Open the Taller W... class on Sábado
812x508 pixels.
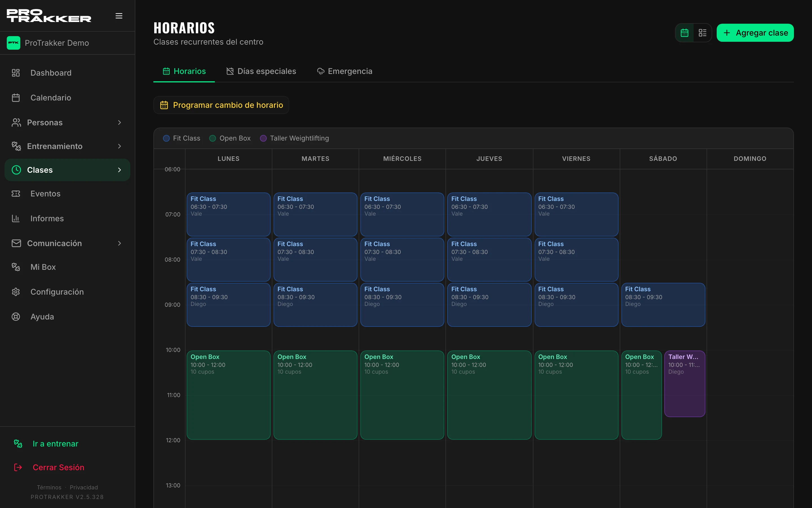click(x=685, y=384)
